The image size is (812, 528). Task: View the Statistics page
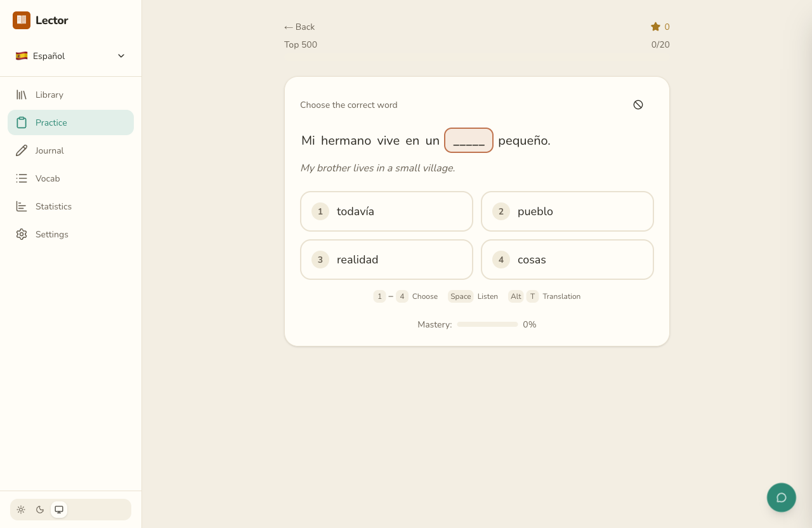coord(70,206)
